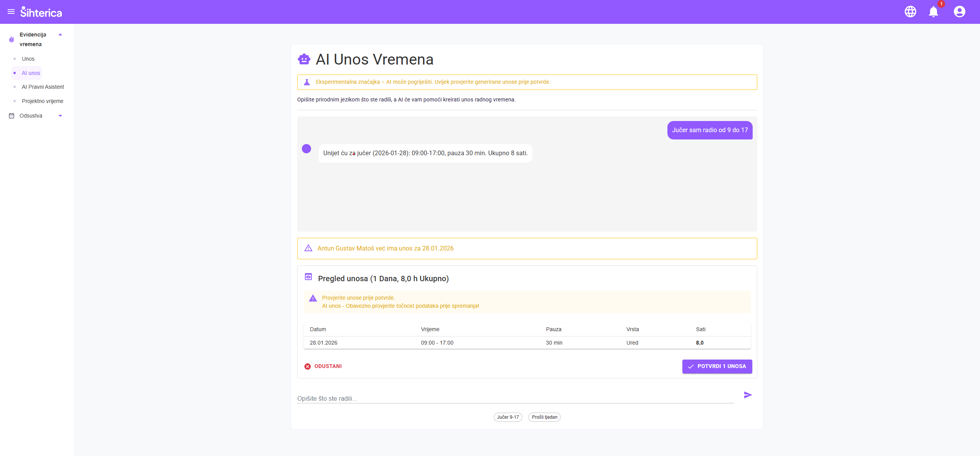This screenshot has width=980, height=456.
Task: Click the Šihterica logo
Action: tap(41, 12)
